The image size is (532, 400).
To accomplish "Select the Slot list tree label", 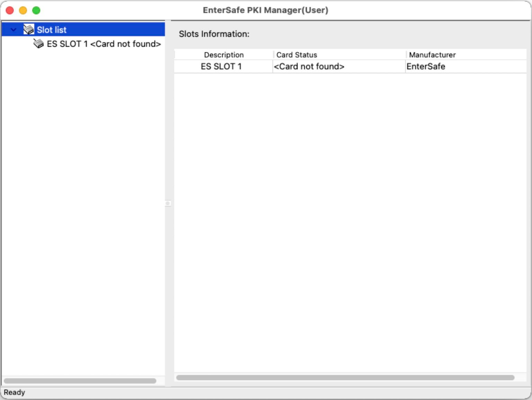I will coord(52,30).
